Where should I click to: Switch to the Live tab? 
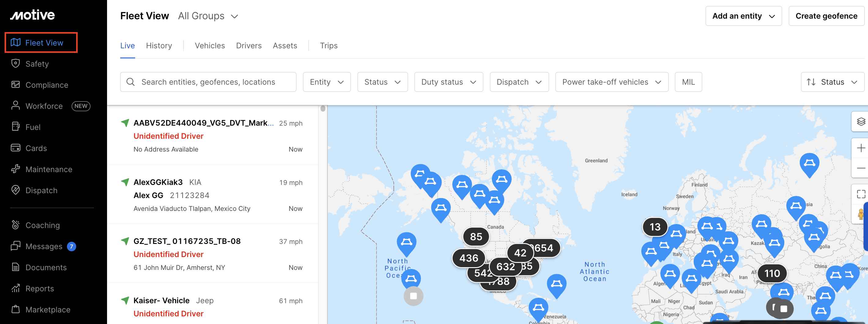click(127, 46)
